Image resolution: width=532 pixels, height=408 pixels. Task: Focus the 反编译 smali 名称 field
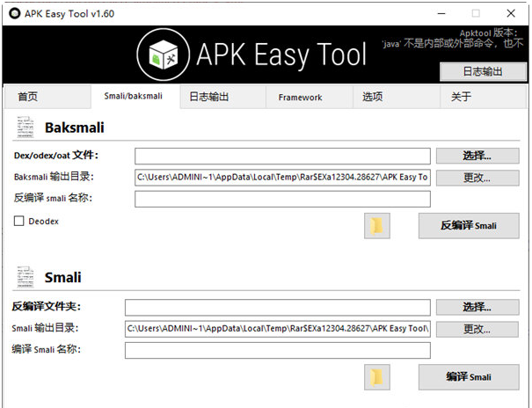(x=282, y=199)
